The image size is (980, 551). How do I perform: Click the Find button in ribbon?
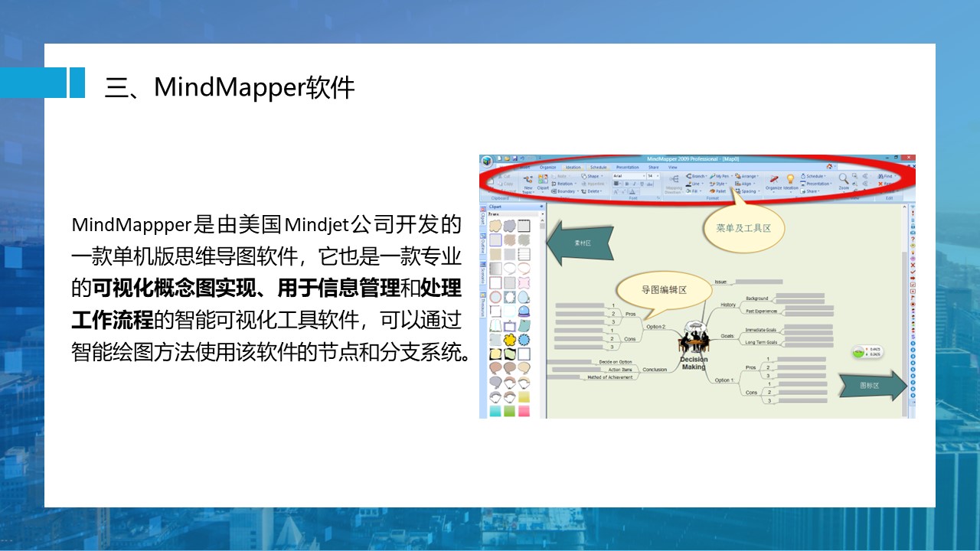(886, 176)
